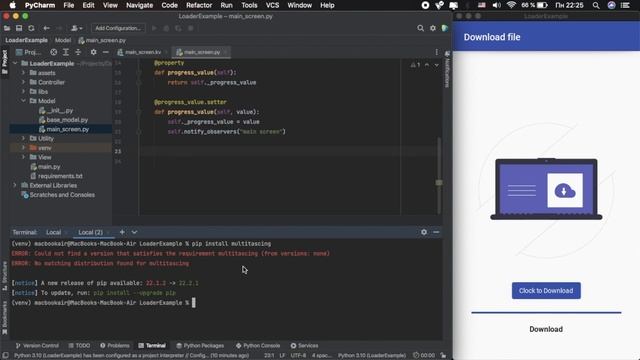The height and width of the screenshot is (360, 640).
Task: Click Model breadcrumb in navigation bar
Action: click(x=63, y=40)
